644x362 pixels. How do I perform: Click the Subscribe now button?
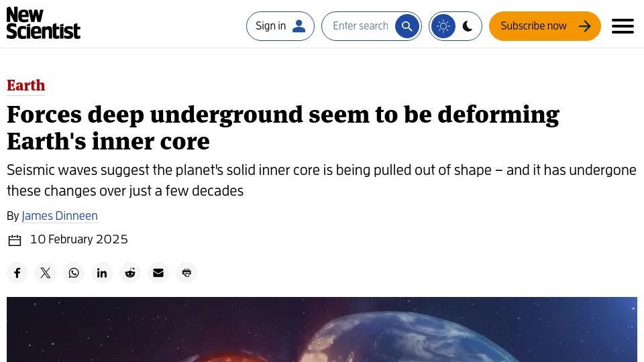click(x=545, y=26)
